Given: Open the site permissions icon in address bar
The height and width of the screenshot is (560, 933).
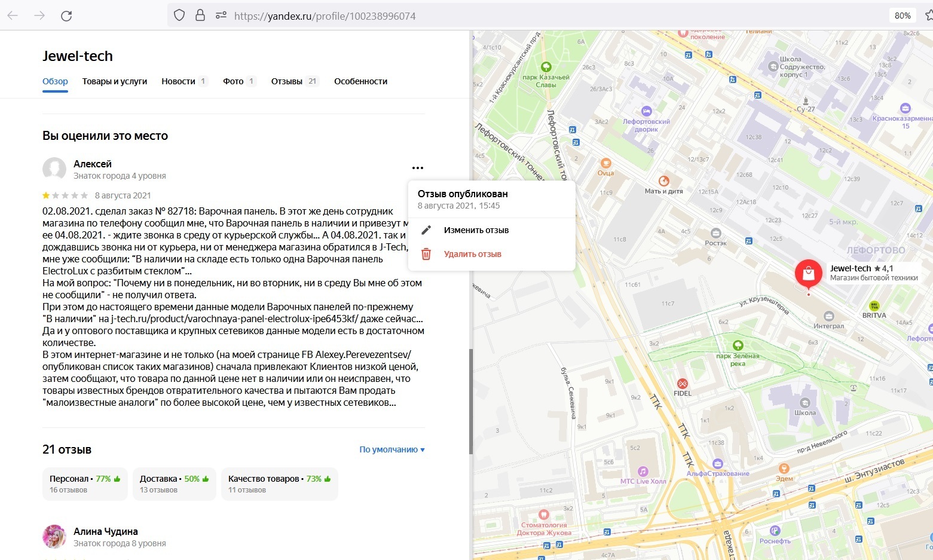Looking at the screenshot, I should click(x=221, y=16).
